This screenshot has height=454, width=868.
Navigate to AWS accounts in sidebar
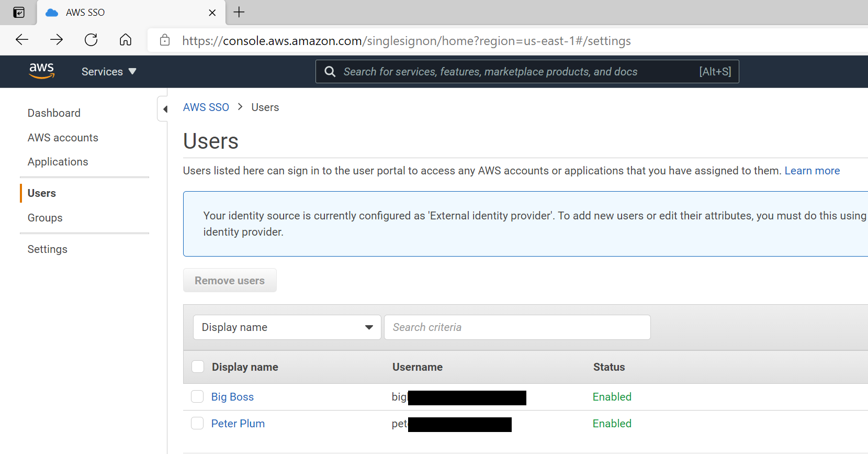point(63,138)
